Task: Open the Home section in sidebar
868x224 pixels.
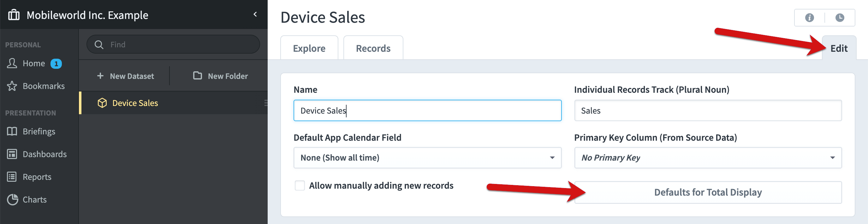Action: (x=34, y=63)
